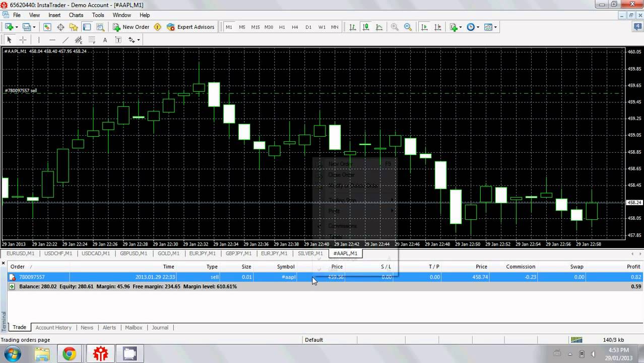The image size is (644, 363).
Task: Expand the Templates dropdown arrow
Action: pyautogui.click(x=495, y=27)
